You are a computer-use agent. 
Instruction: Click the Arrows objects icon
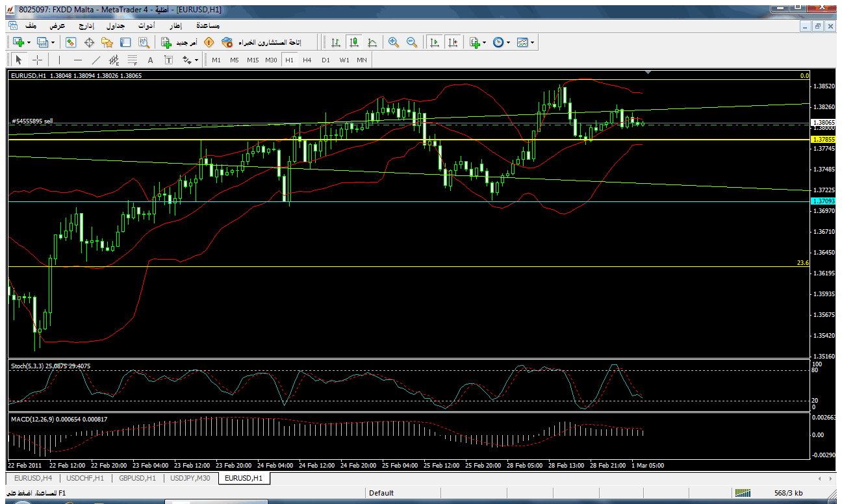(187, 60)
